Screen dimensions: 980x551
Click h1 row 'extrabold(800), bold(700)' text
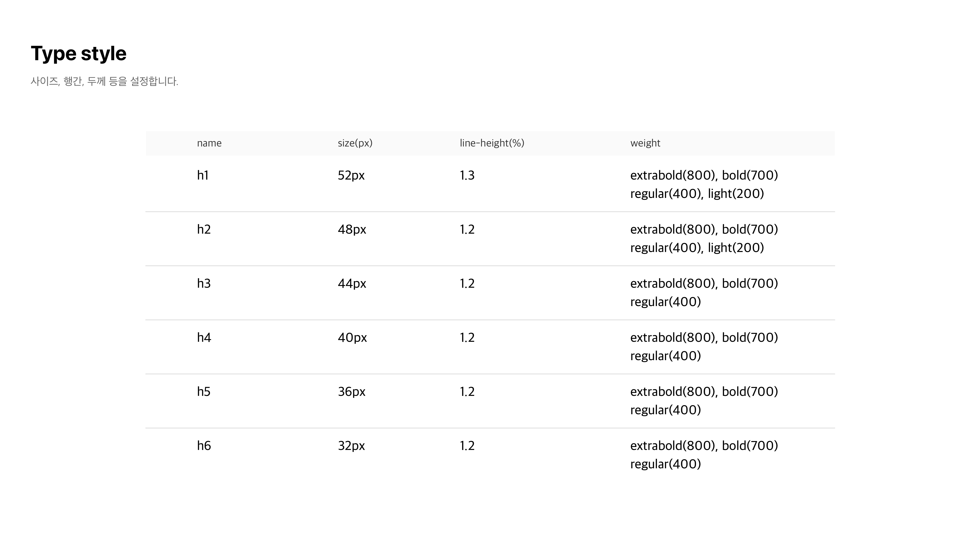[x=704, y=175]
